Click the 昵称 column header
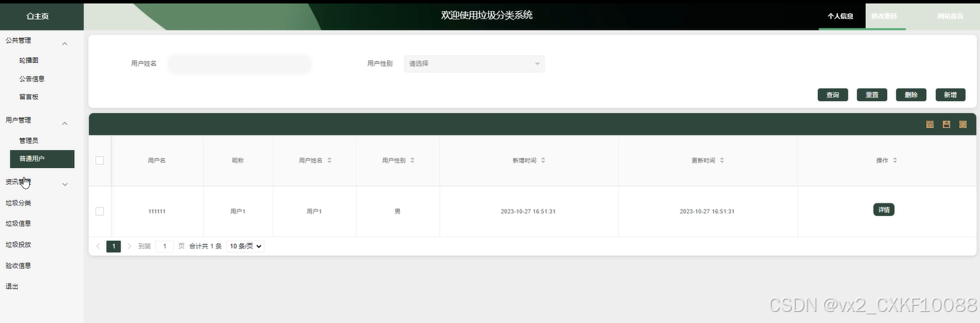This screenshot has width=980, height=323. [238, 160]
